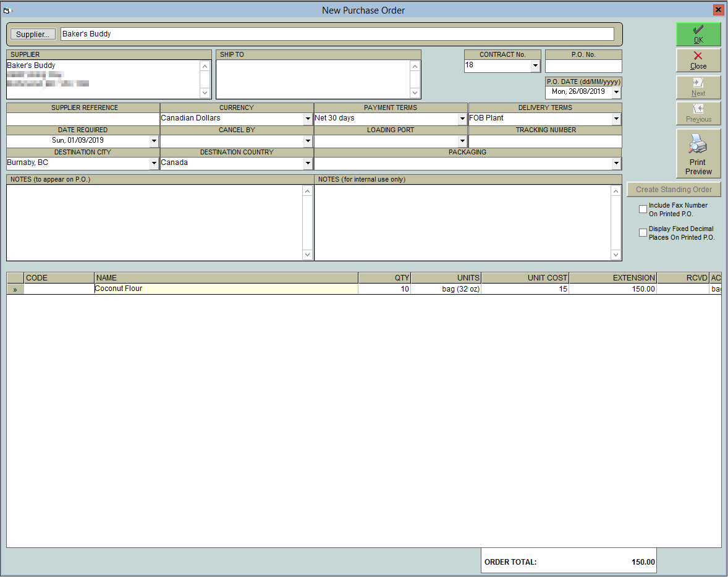Image resolution: width=728 pixels, height=577 pixels.
Task: Click Notes to appear on P.O. text area
Action: point(154,223)
